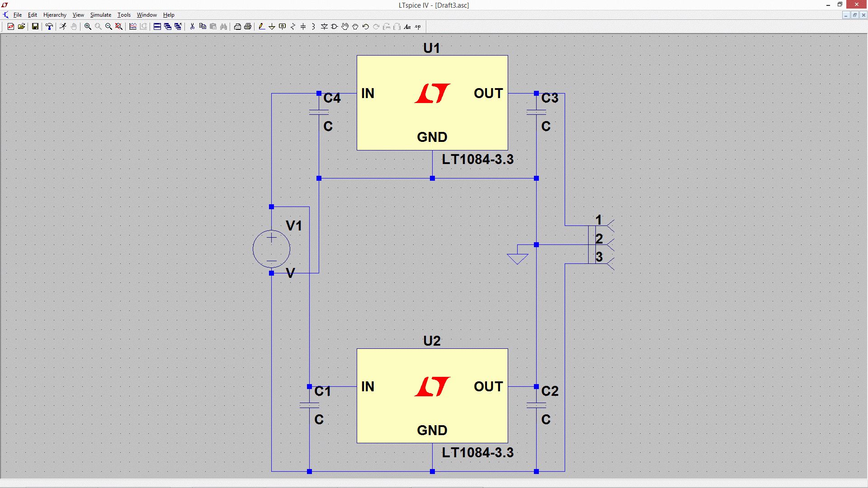Click the V1 voltage source symbol
This screenshot has height=488, width=868.
[271, 249]
